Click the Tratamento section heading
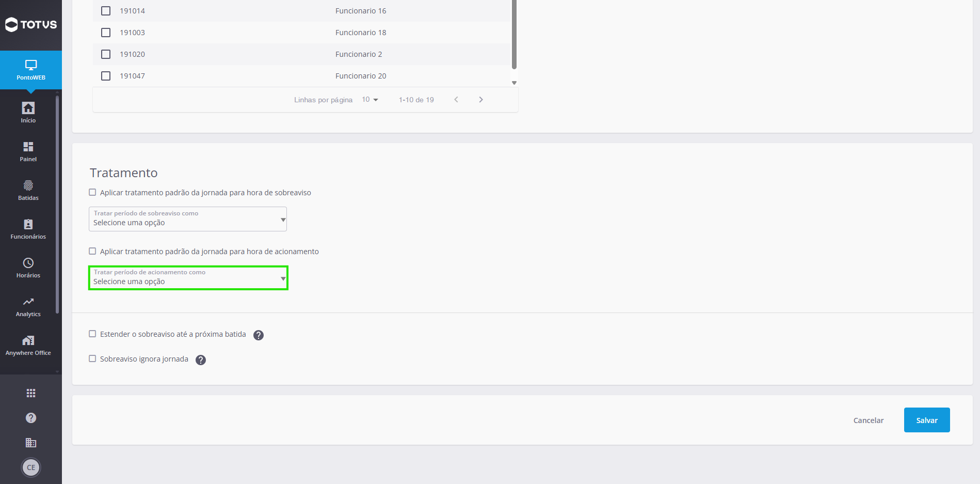Image resolution: width=980 pixels, height=484 pixels. pos(124,173)
